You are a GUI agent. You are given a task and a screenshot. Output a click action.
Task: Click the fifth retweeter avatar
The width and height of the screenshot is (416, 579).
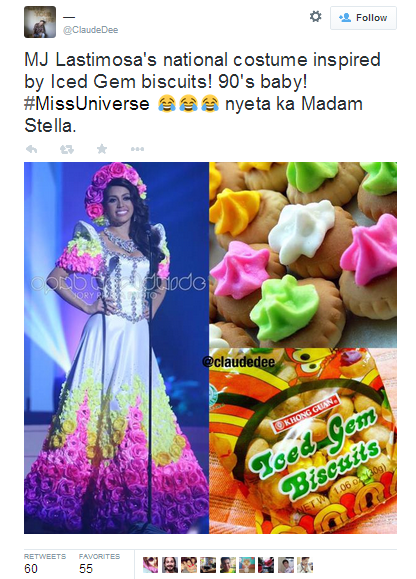228,565
